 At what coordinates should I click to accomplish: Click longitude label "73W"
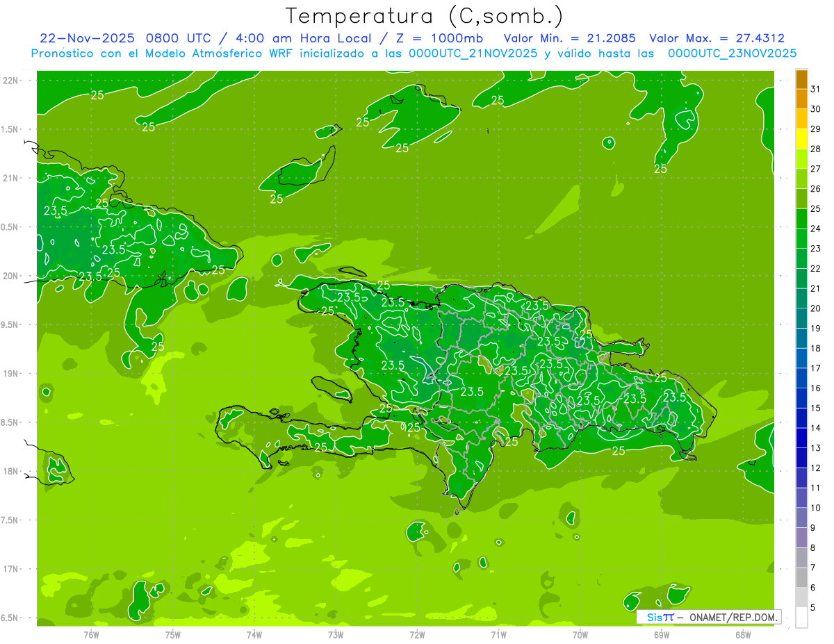(x=336, y=635)
